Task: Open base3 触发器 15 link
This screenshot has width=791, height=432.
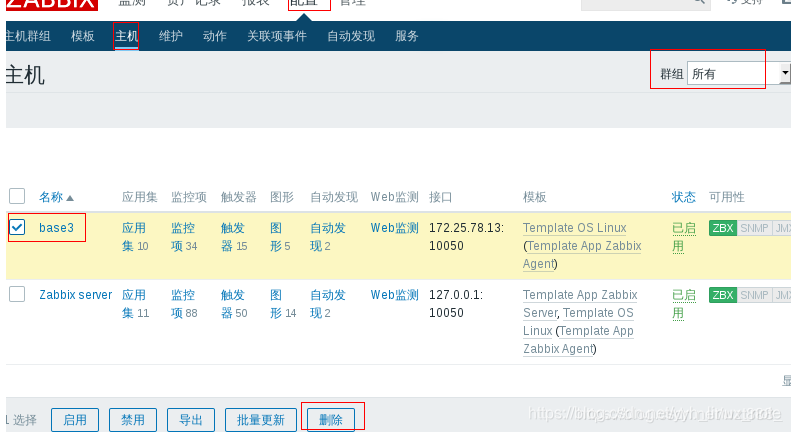Action: point(234,237)
